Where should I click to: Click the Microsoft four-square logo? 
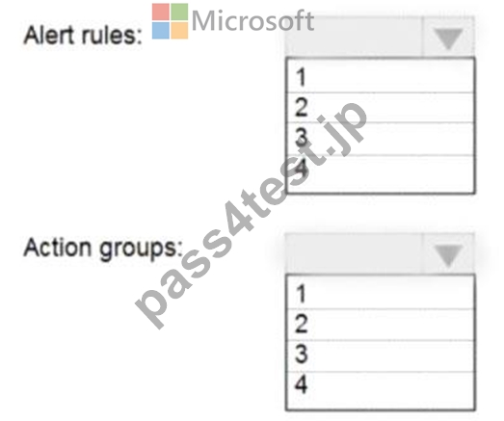click(x=170, y=21)
